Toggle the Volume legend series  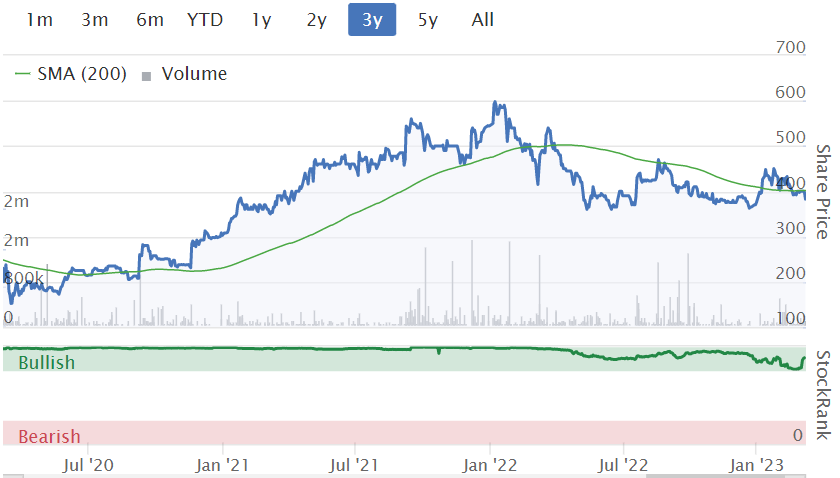pos(194,73)
